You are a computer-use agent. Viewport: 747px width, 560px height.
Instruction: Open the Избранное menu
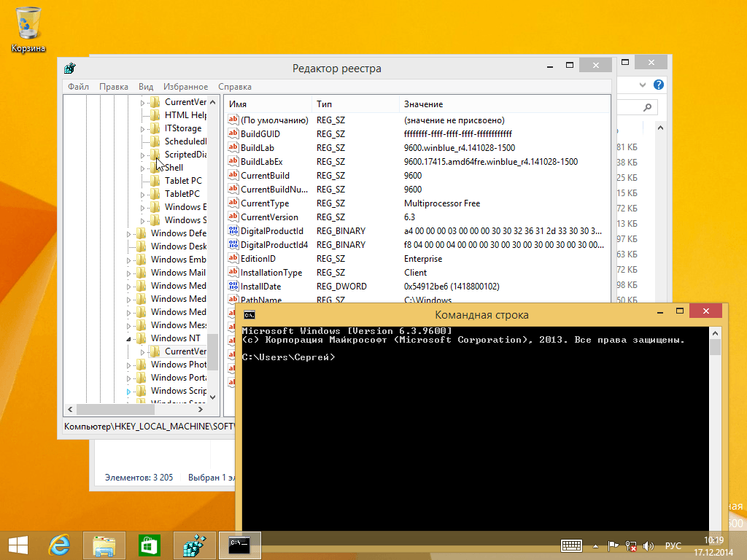[x=185, y=87]
